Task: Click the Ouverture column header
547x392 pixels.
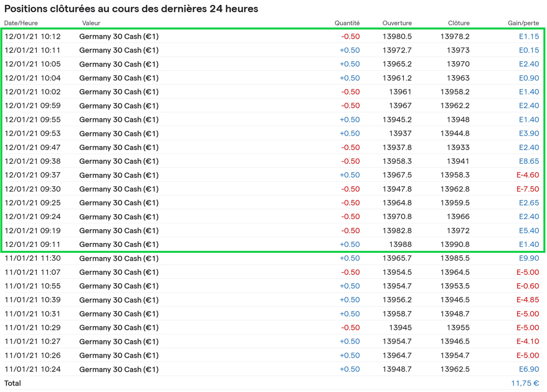Action: click(x=397, y=23)
